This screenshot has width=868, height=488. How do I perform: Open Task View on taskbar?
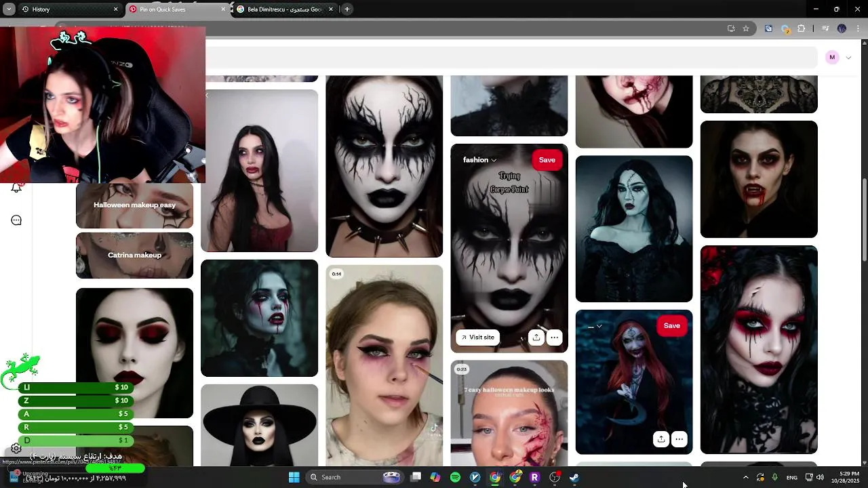pyautogui.click(x=416, y=477)
